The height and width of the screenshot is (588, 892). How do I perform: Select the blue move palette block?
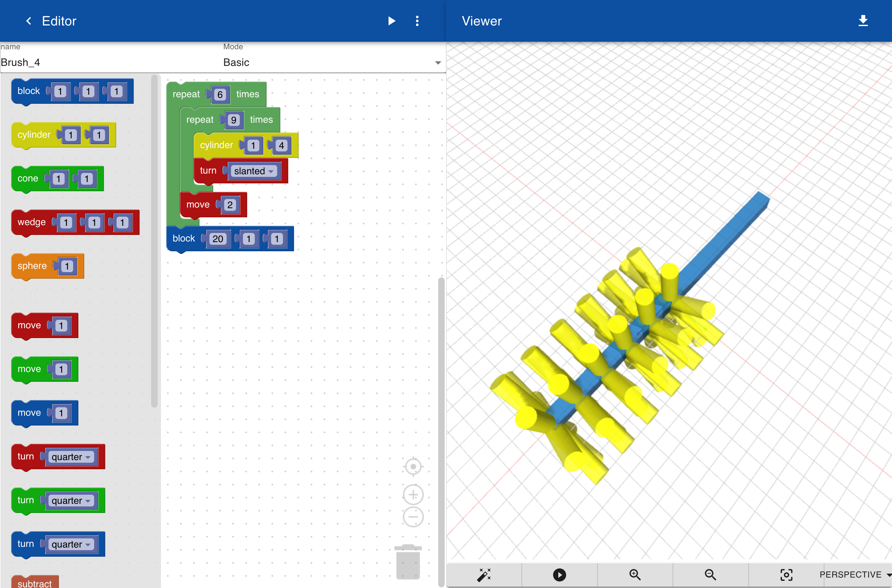[29, 412]
